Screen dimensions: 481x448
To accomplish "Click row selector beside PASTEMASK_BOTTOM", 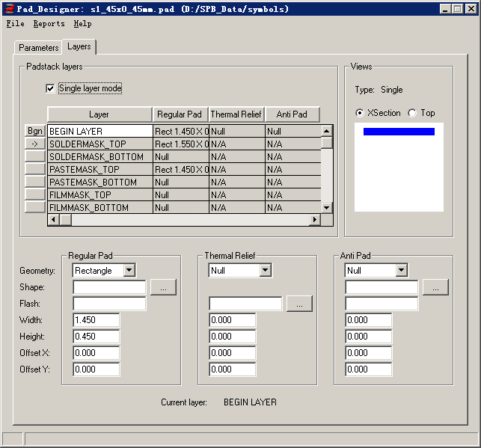I will point(35,182).
